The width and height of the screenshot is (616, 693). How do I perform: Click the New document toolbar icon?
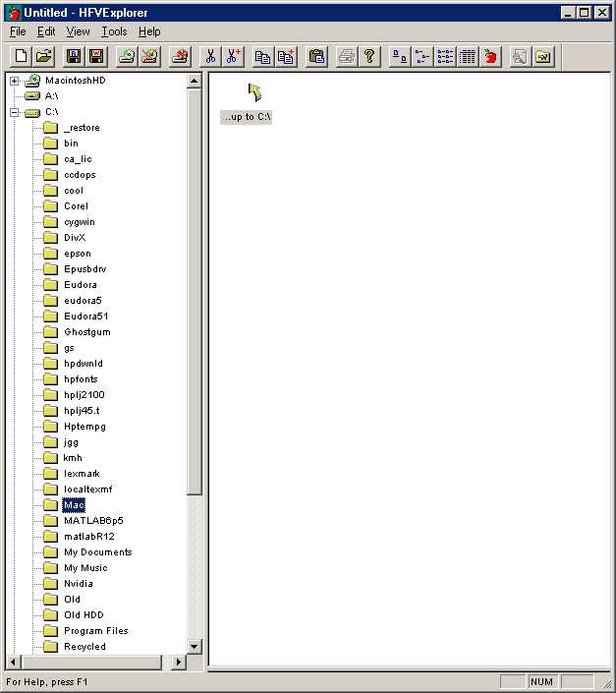[21, 57]
